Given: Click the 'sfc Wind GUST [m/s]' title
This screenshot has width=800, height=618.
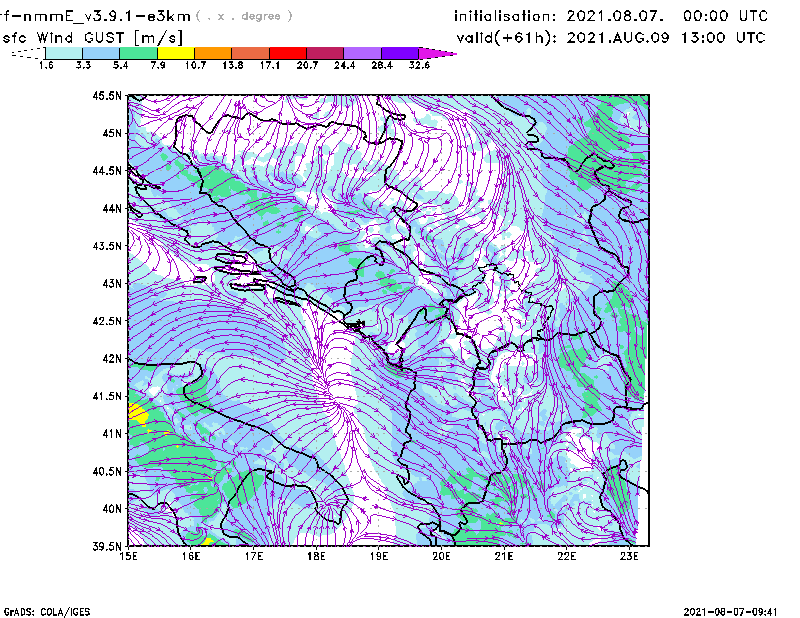Looking at the screenshot, I should click(x=92, y=38).
